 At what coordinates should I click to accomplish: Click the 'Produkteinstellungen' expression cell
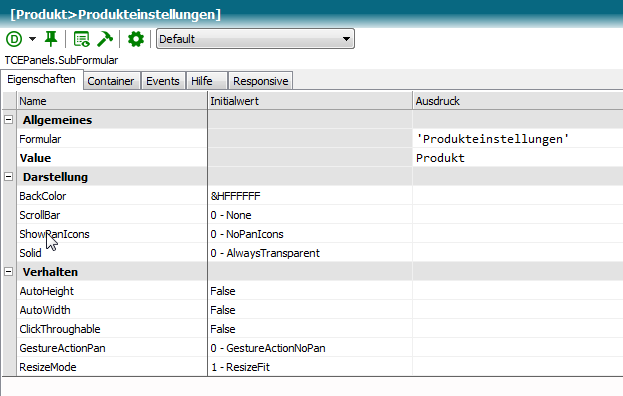coord(518,139)
